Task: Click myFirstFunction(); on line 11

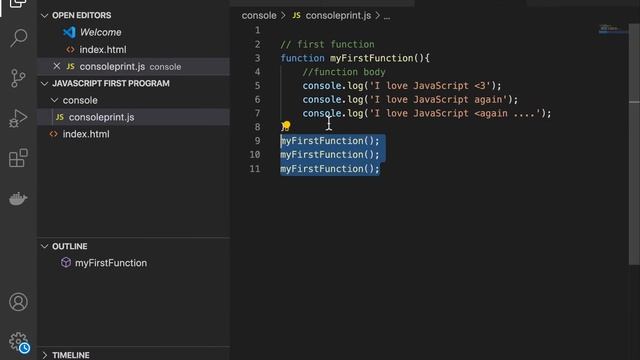Action: pyautogui.click(x=330, y=169)
